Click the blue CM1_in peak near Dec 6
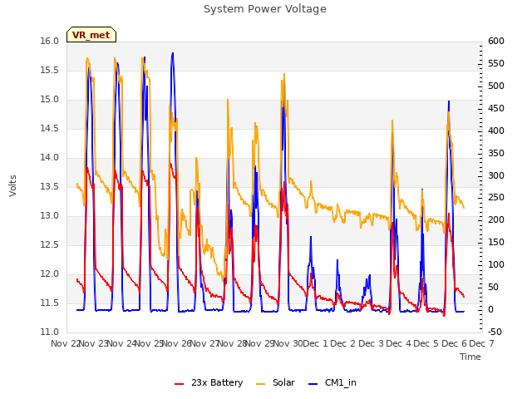Image resolution: width=532 pixels, height=399 pixels. click(x=449, y=101)
